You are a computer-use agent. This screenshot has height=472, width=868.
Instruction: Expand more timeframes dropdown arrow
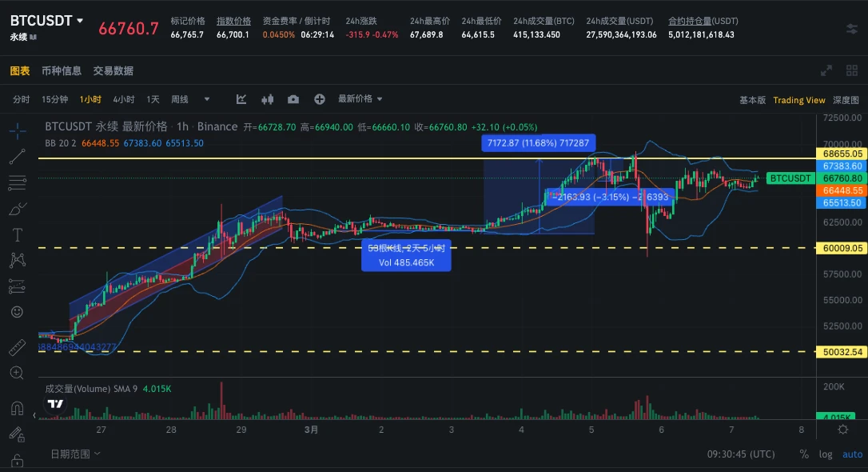(x=207, y=99)
